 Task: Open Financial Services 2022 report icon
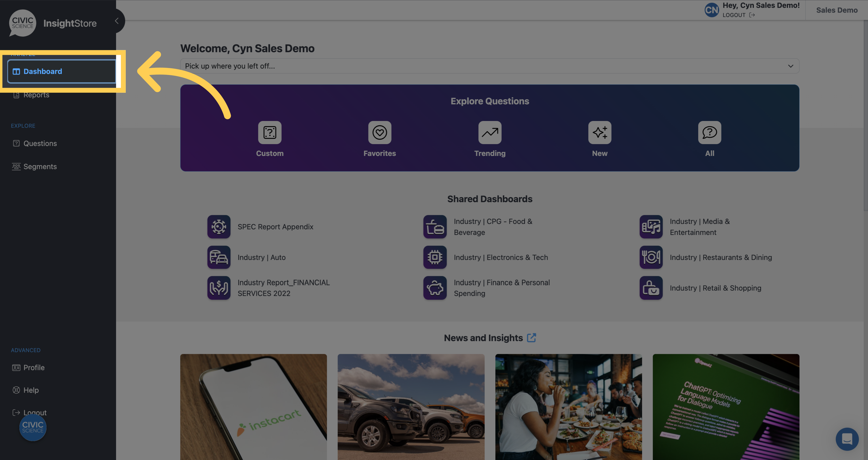pyautogui.click(x=219, y=288)
